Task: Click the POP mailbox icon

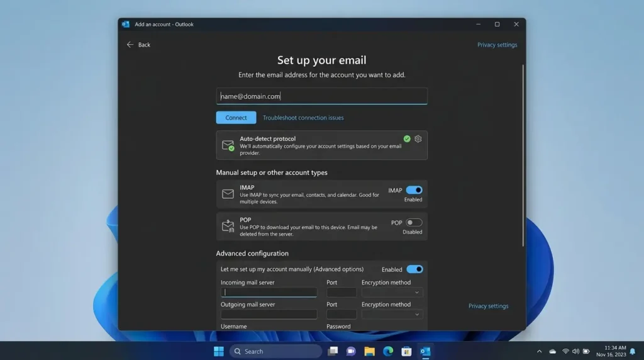Action: point(228,226)
